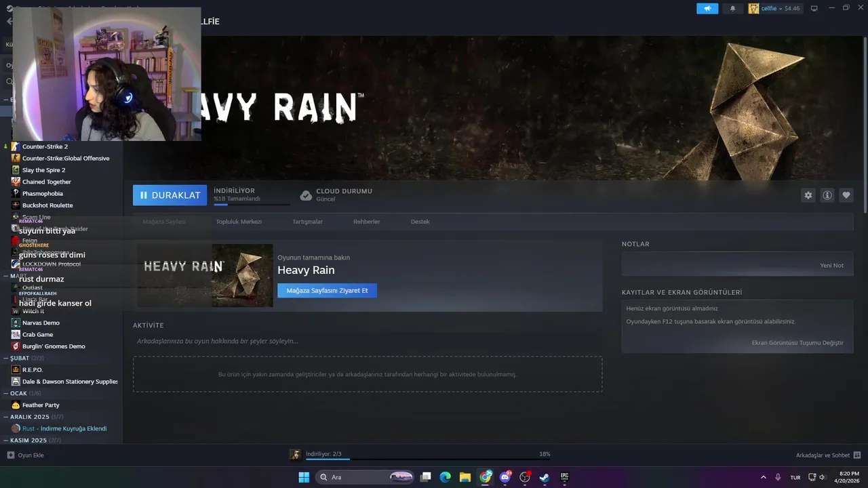Open the Mağaza Sayfası tab
868x488 pixels.
(163, 222)
